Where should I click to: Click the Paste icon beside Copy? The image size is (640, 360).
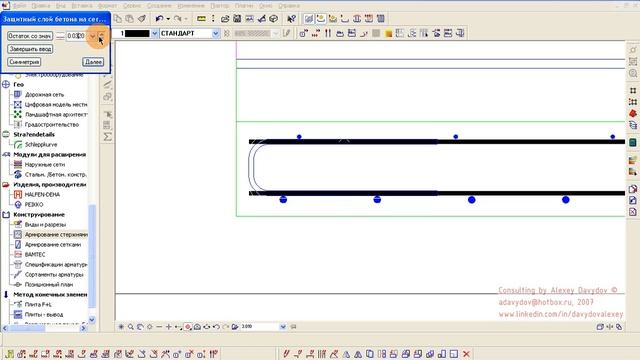click(x=129, y=19)
